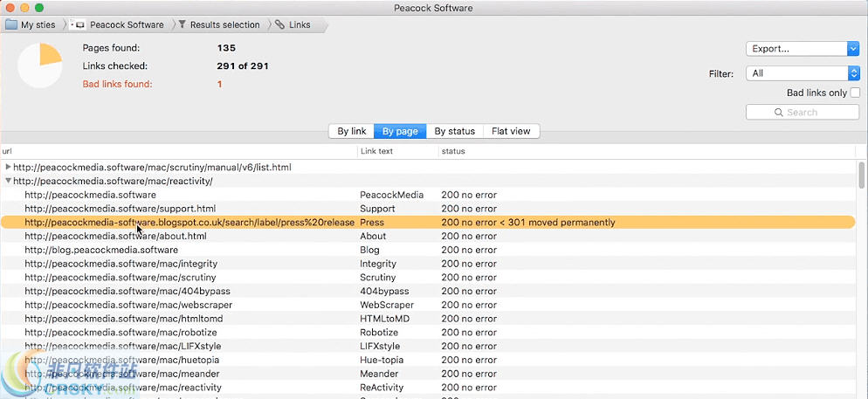Select the blog.peacockmedia.software row
The width and height of the screenshot is (868, 399).
(x=429, y=250)
